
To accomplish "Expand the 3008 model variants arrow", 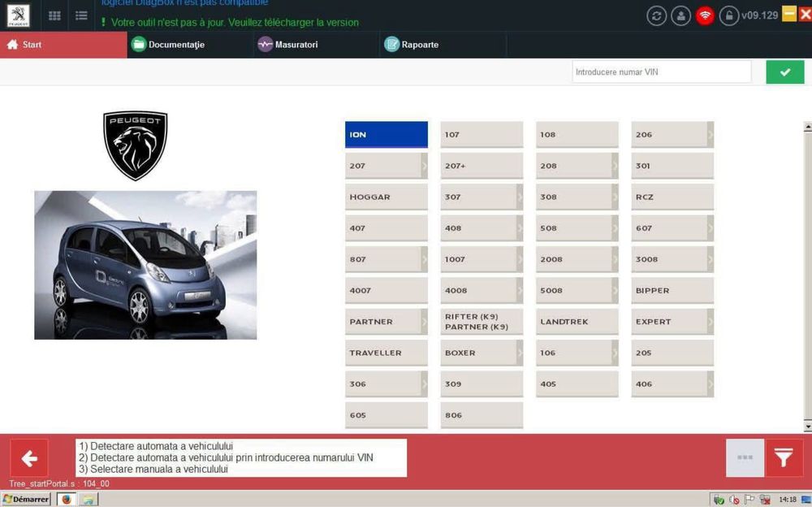I will point(710,259).
